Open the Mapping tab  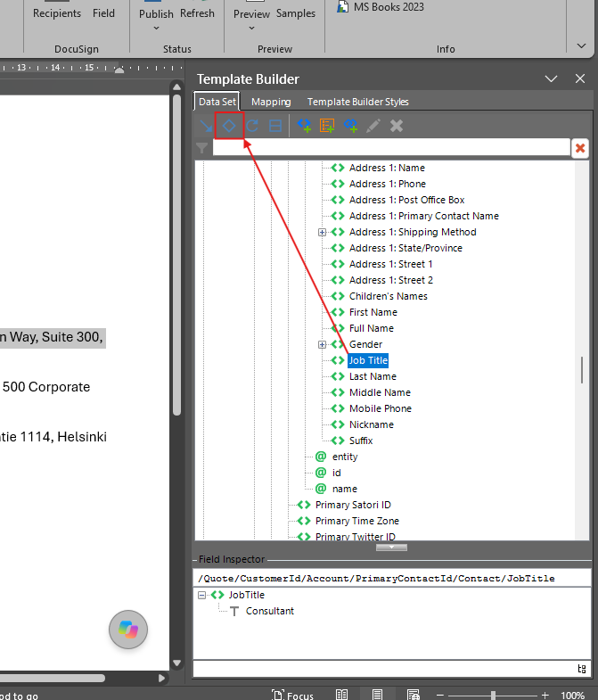click(271, 102)
